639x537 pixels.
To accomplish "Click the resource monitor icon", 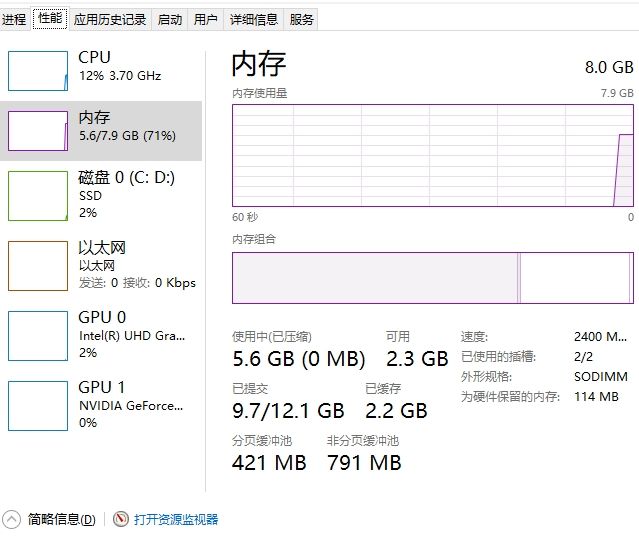I will point(121,519).
